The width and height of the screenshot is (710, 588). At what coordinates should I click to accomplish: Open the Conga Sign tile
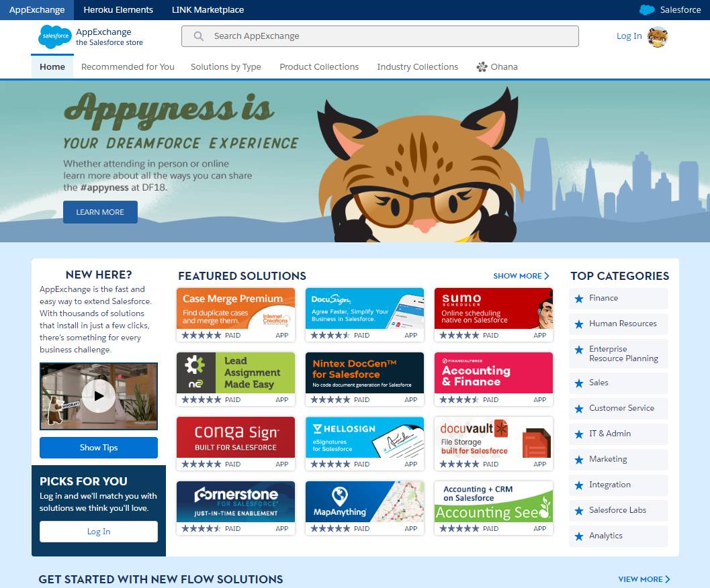pyautogui.click(x=236, y=444)
